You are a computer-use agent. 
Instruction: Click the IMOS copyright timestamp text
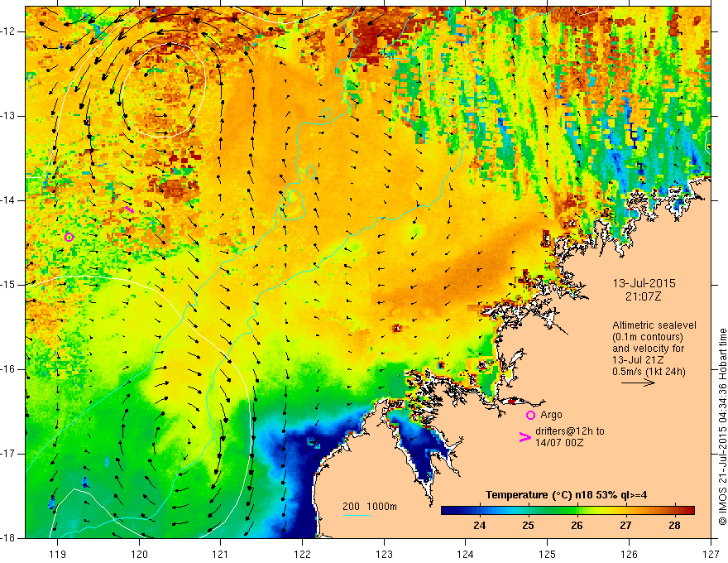pyautogui.click(x=722, y=426)
